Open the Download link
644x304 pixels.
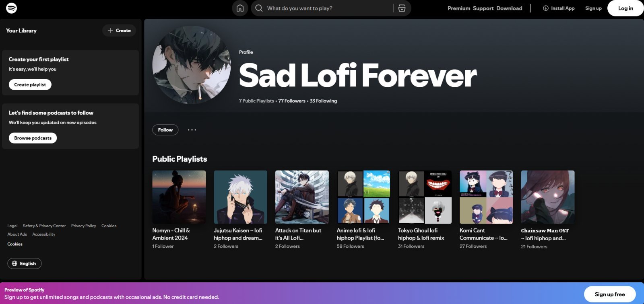pos(509,8)
